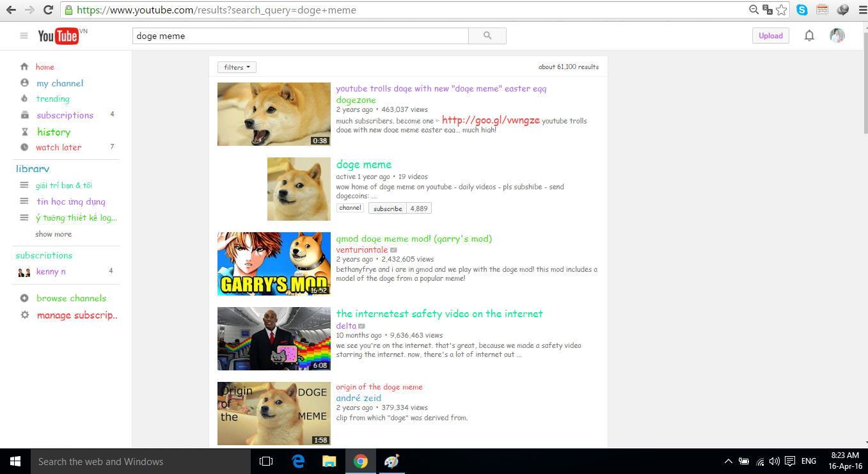Open ý tưởng thiết kế log... playlist

point(76,217)
